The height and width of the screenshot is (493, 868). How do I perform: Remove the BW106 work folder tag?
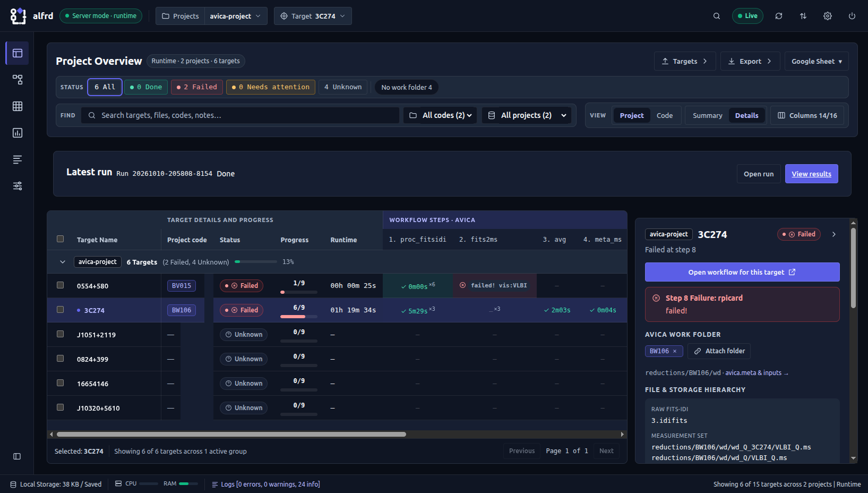[675, 351]
